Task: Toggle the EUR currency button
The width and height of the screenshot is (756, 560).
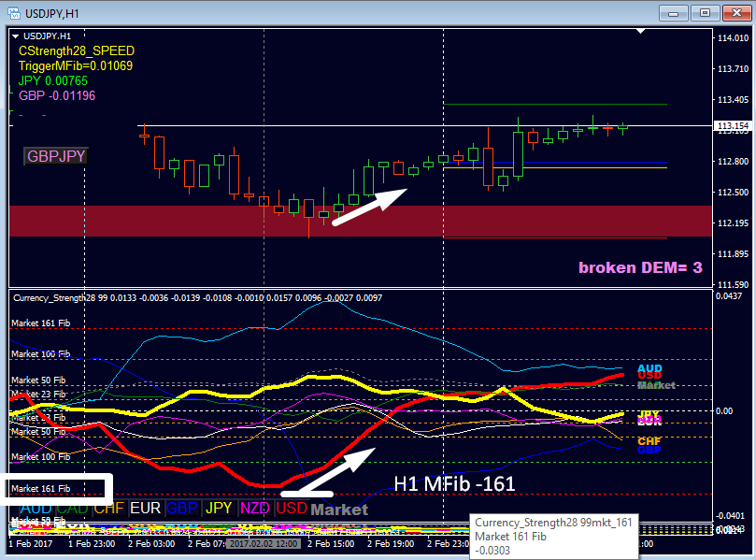Action: tap(145, 509)
